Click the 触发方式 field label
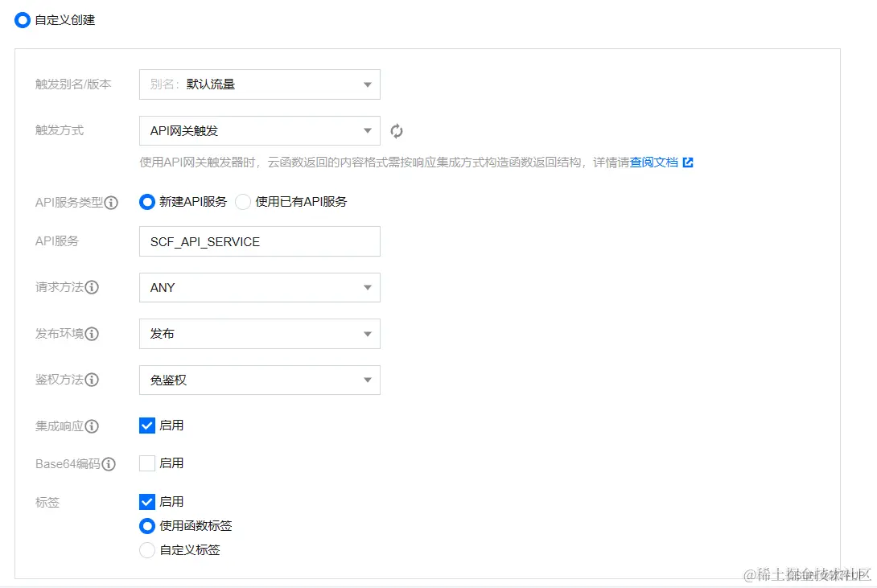 point(60,130)
